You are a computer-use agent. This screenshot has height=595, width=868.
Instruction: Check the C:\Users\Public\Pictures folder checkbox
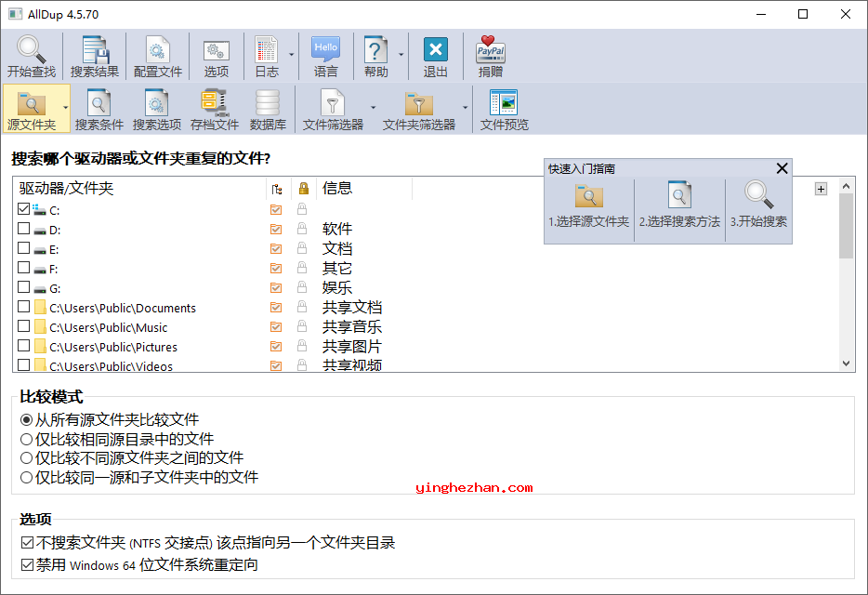(24, 346)
